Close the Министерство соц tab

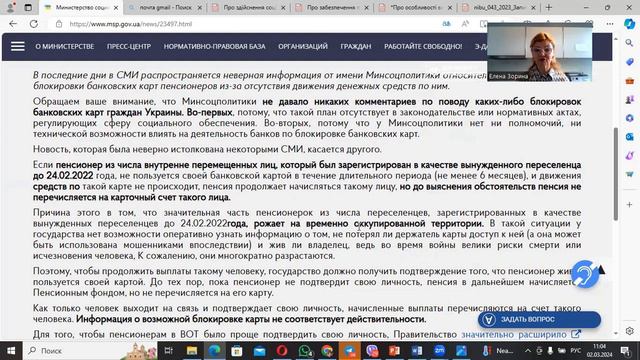coord(116,8)
